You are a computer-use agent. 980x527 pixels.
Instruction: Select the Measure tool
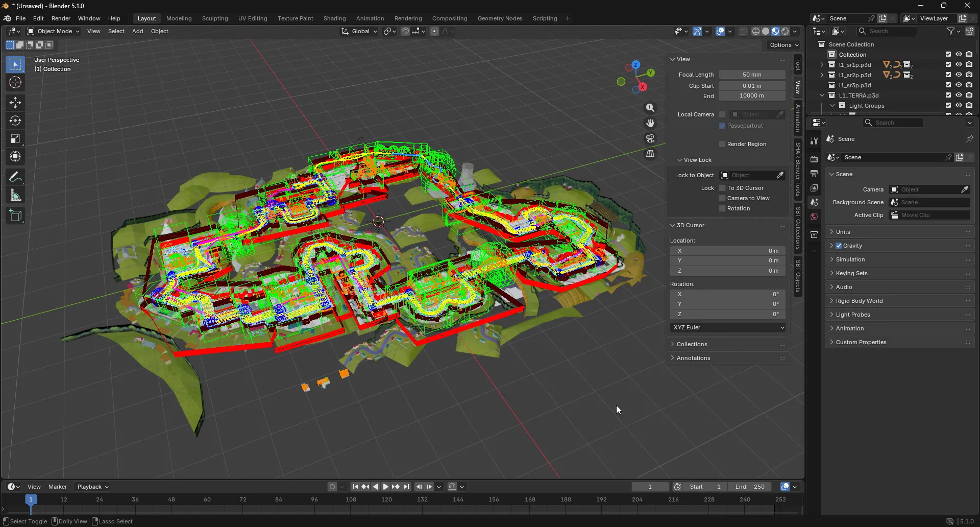pos(15,195)
